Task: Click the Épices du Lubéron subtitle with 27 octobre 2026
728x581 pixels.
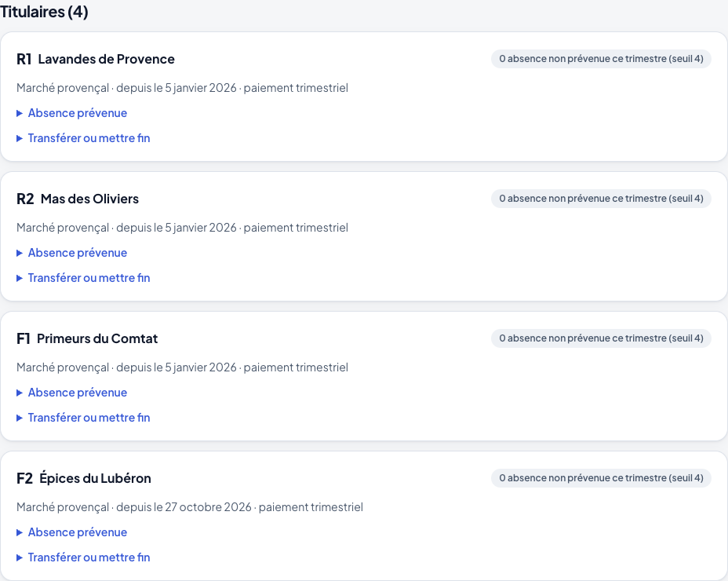Action: coord(190,507)
